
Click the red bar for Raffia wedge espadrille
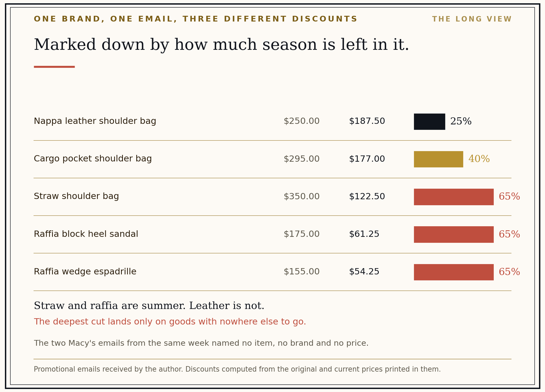[x=454, y=272]
